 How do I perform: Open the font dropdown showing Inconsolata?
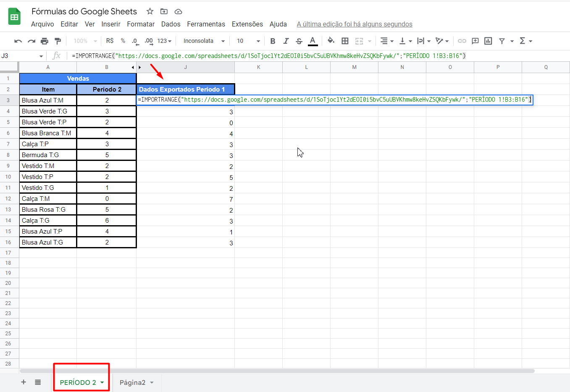[203, 41]
